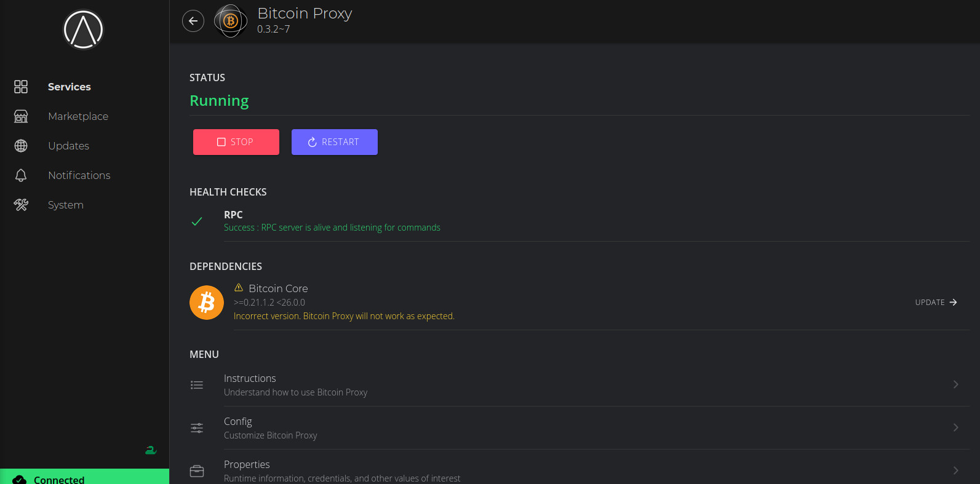The image size is (980, 484).
Task: Open System settings from the sidebar
Action: click(x=65, y=205)
